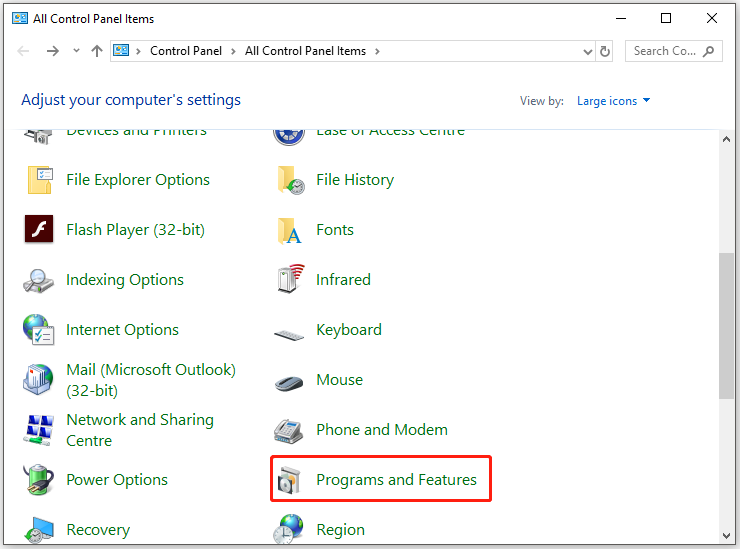Open the Network and Sharing Centre link

coord(140,430)
